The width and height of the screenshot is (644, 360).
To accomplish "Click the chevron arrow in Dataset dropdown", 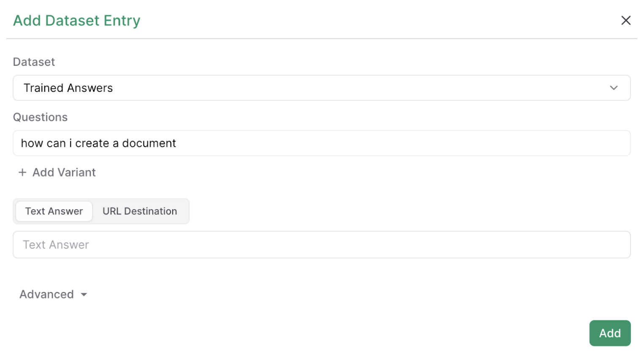I will coord(613,88).
